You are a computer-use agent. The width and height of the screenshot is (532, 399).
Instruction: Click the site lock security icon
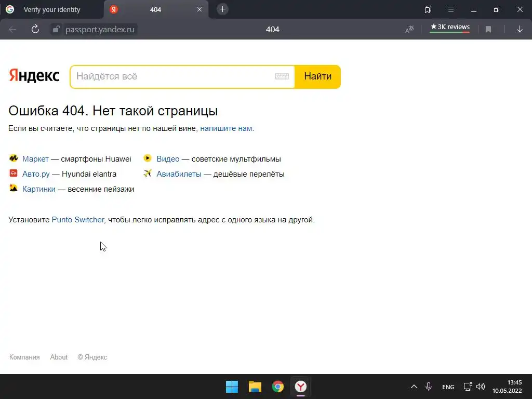tap(56, 30)
